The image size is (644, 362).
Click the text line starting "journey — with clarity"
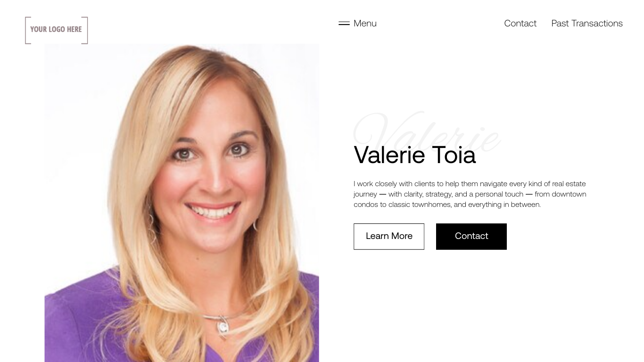[470, 194]
